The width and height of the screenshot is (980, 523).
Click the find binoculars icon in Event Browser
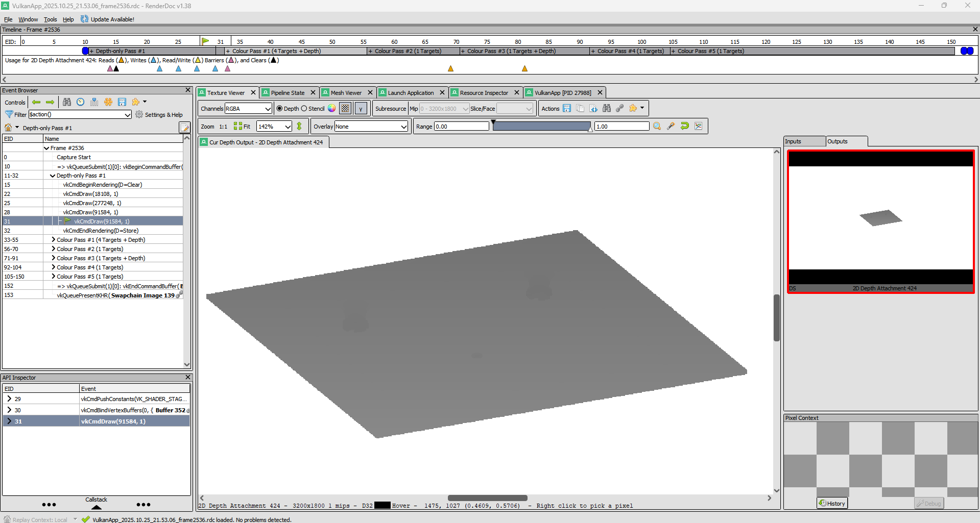coord(67,102)
